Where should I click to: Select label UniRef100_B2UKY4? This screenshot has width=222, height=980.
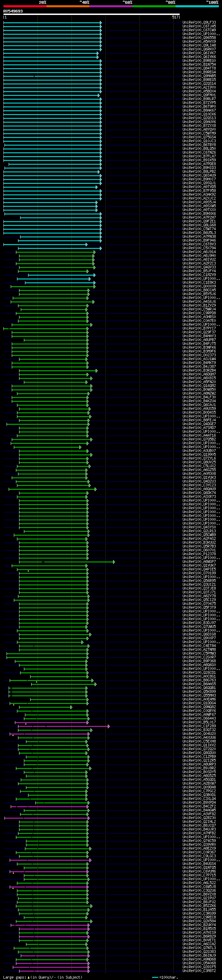(x=199, y=925)
